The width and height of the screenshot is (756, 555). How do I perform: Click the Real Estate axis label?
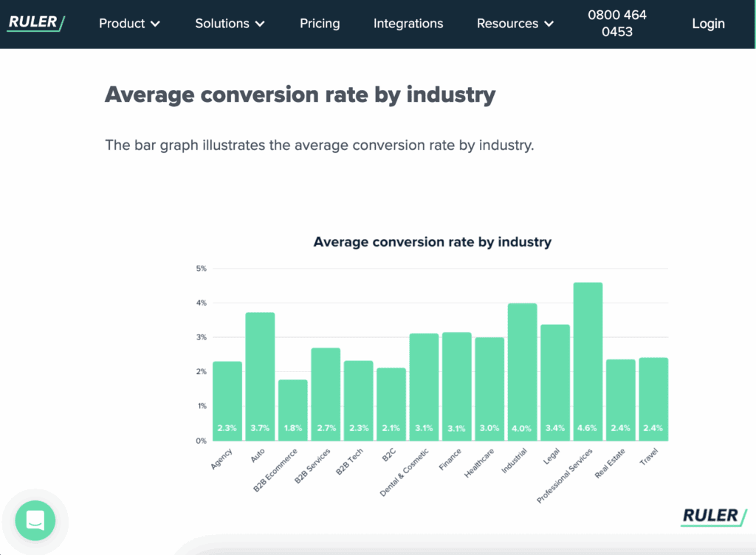pyautogui.click(x=610, y=463)
